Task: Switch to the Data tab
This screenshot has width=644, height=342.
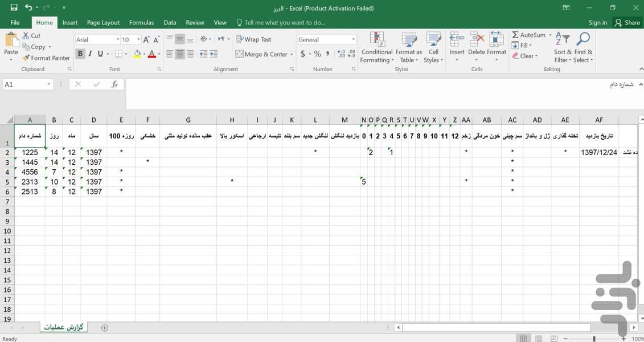Action: click(170, 23)
